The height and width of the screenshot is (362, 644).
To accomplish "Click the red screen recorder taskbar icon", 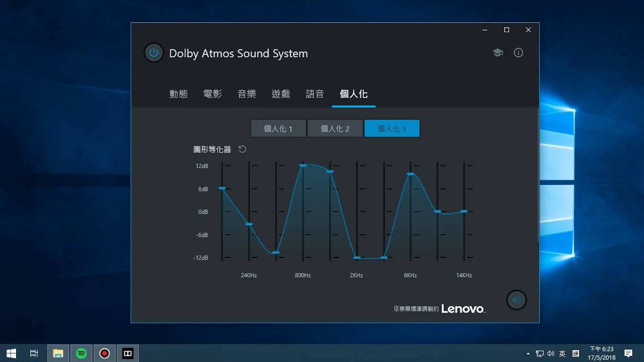I will tap(105, 353).
